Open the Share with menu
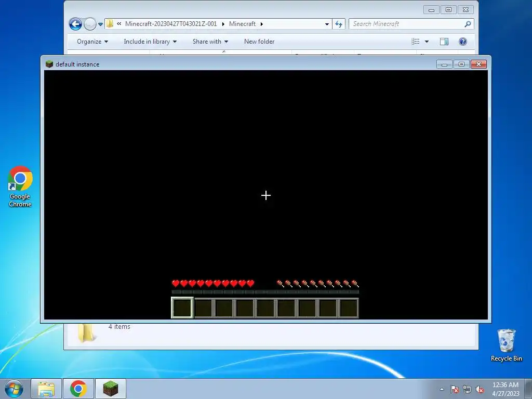 210,42
